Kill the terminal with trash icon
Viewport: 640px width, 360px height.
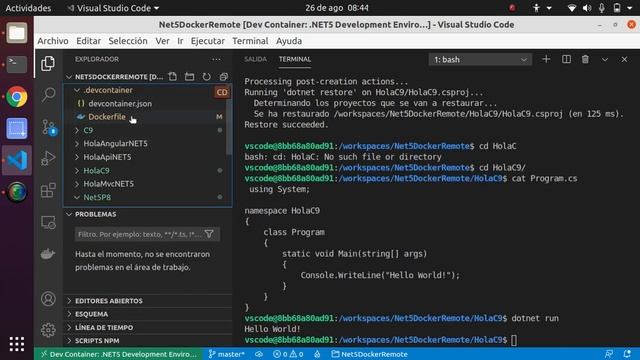585,60
